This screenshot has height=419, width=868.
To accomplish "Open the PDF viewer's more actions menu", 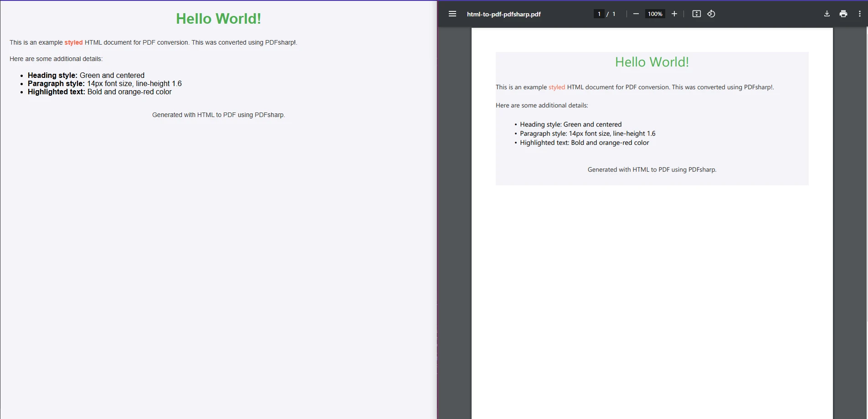I will [859, 14].
